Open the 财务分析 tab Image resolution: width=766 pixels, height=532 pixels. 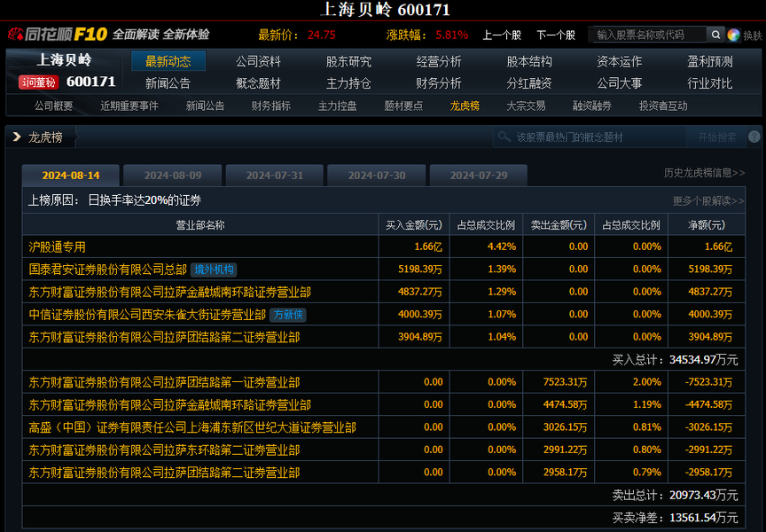(439, 83)
